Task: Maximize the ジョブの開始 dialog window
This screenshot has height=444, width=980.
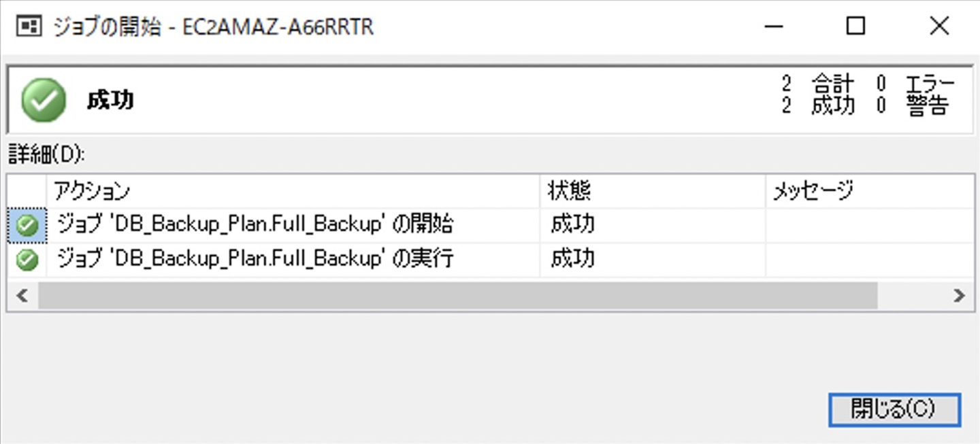Action: click(x=855, y=27)
